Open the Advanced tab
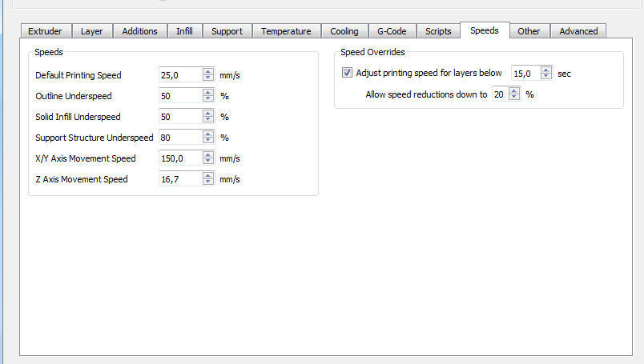This screenshot has width=644, height=364. click(x=578, y=31)
